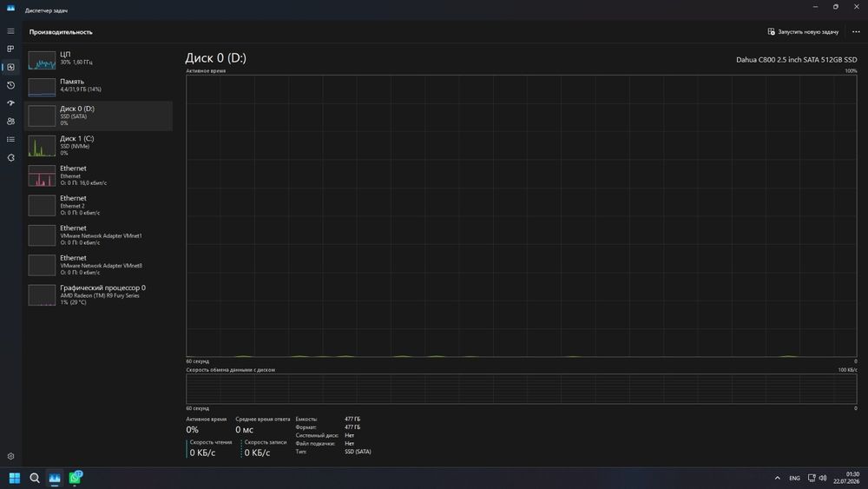Image resolution: width=868 pixels, height=489 pixels.
Task: Open the Details page icon
Action: (x=10, y=140)
